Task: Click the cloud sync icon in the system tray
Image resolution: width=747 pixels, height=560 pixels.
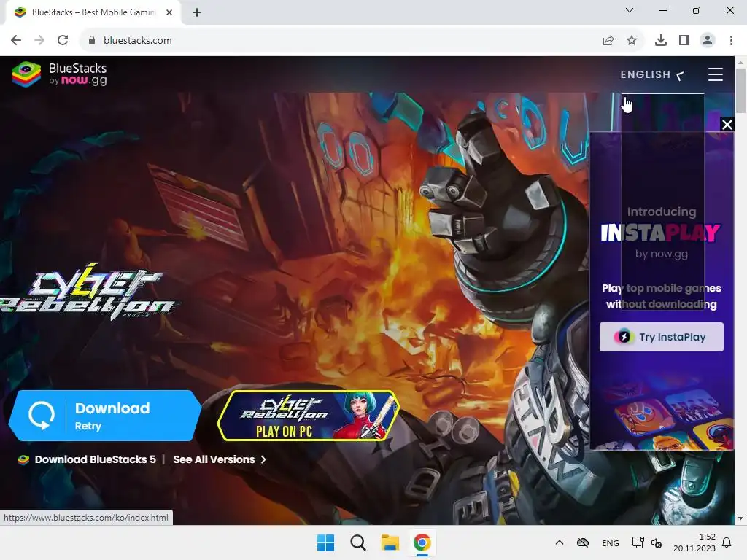Action: pos(583,542)
